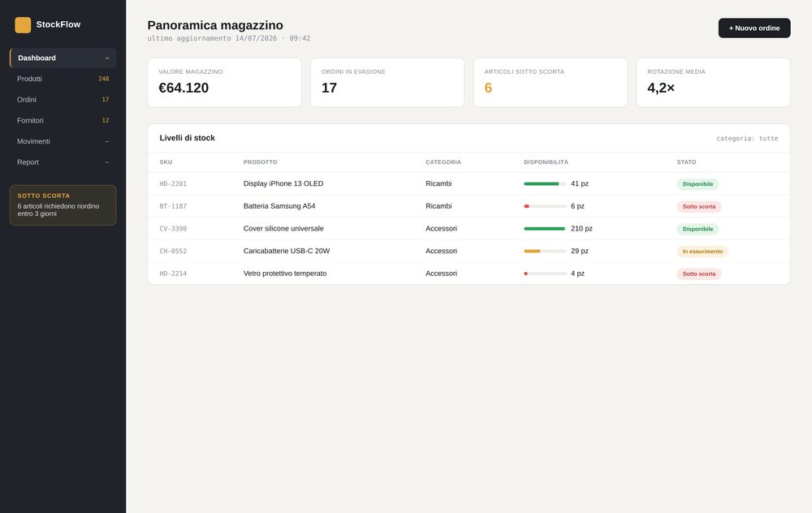Screen dimensions: 812x513
Task: Click the Nuovo ordine button
Action: pyautogui.click(x=754, y=28)
